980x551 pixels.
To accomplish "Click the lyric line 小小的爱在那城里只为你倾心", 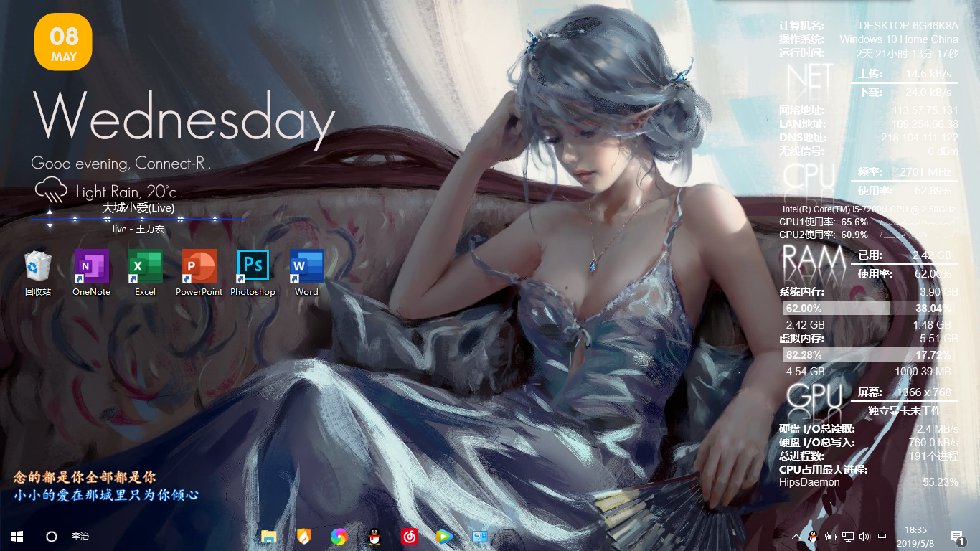I will click(106, 495).
